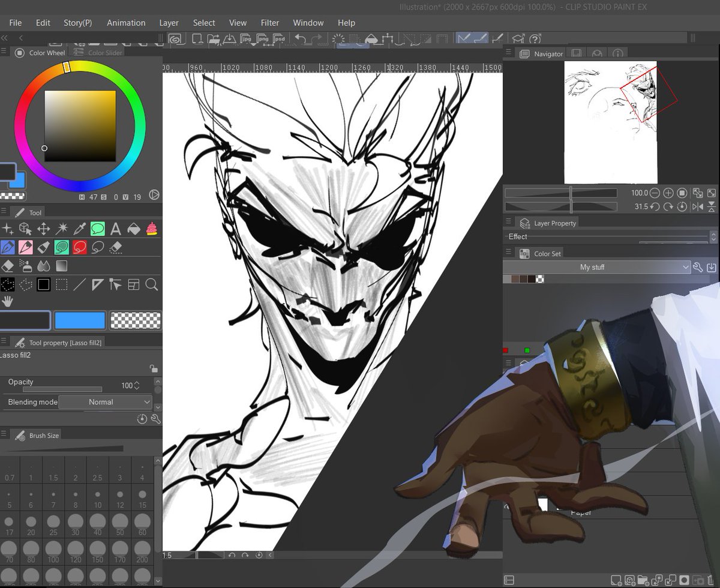The width and height of the screenshot is (720, 588).
Task: Select the Operation object tool
Action: click(x=25, y=229)
